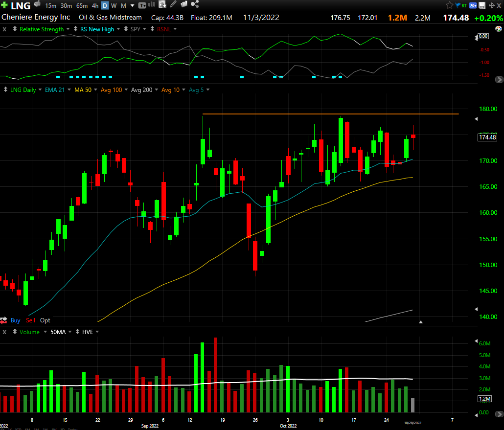Click reorder arrows beside Relative Strength
The image size is (504, 430).
coord(15,29)
